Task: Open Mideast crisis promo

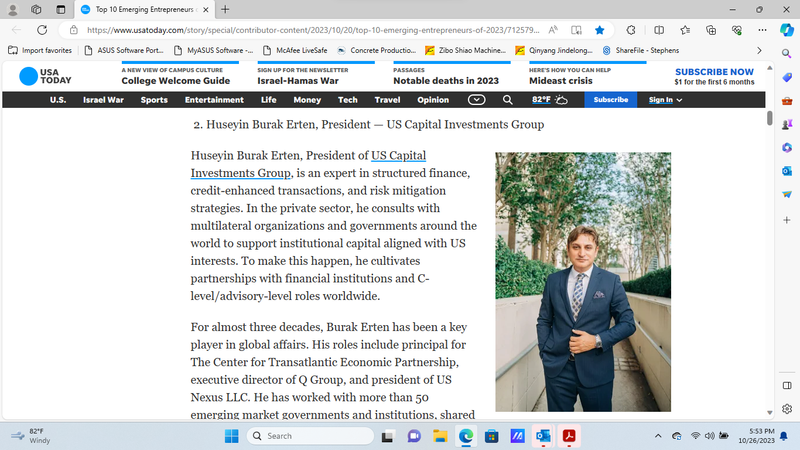Action: point(570,76)
